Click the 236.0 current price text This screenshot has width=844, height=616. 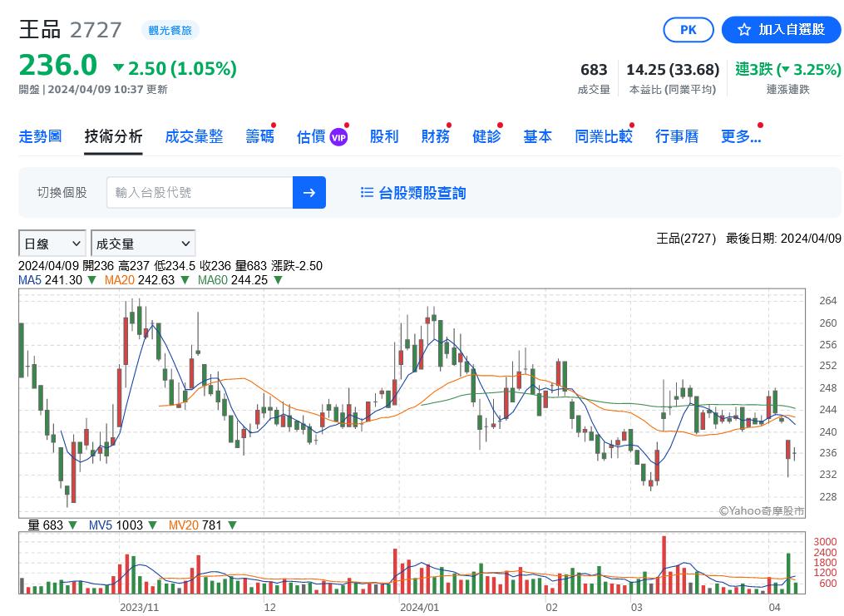point(58,66)
